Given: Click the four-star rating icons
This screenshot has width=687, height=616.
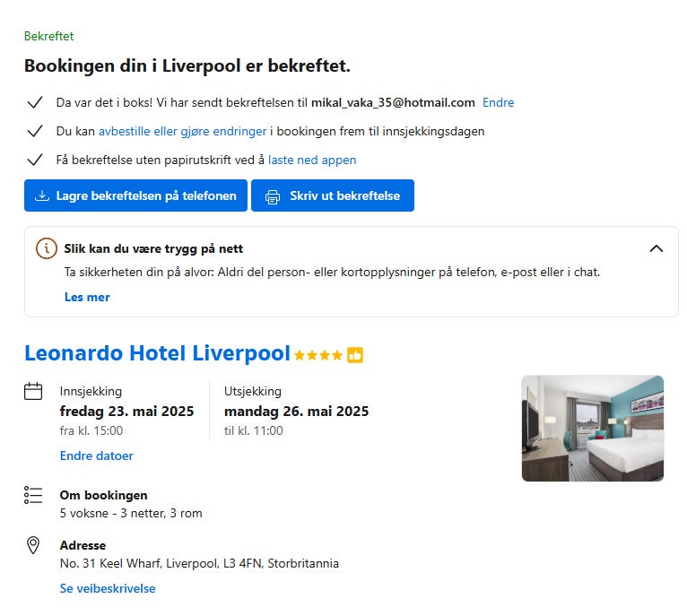Looking at the screenshot, I should click(318, 355).
